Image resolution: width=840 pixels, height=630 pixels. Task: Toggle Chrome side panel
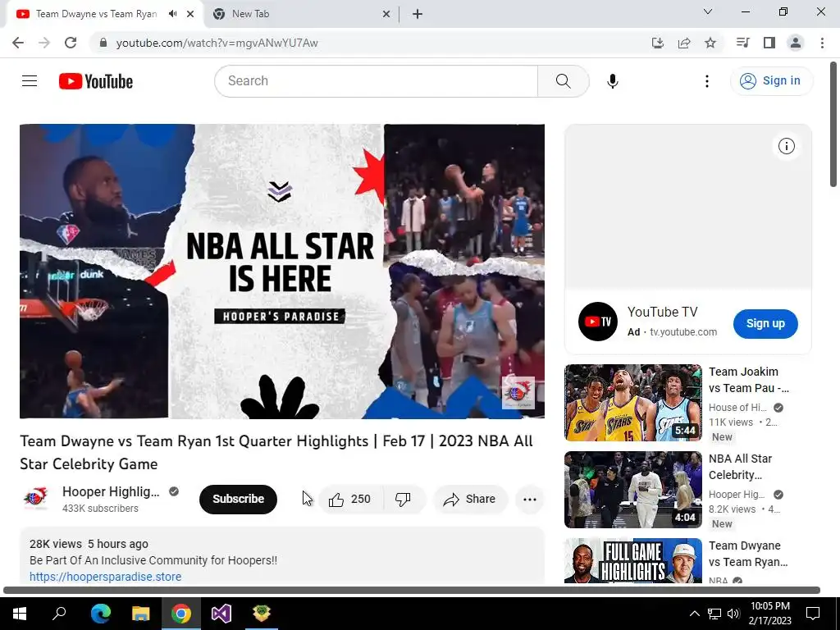pyautogui.click(x=769, y=43)
